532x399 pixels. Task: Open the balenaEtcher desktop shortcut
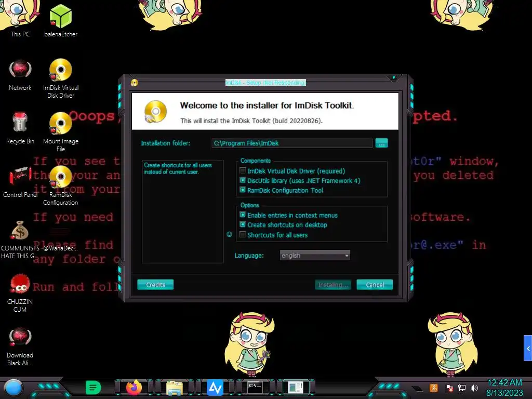click(x=61, y=20)
